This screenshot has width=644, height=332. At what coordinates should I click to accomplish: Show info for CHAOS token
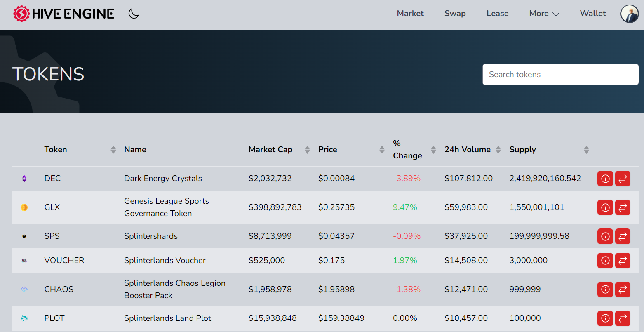(605, 290)
